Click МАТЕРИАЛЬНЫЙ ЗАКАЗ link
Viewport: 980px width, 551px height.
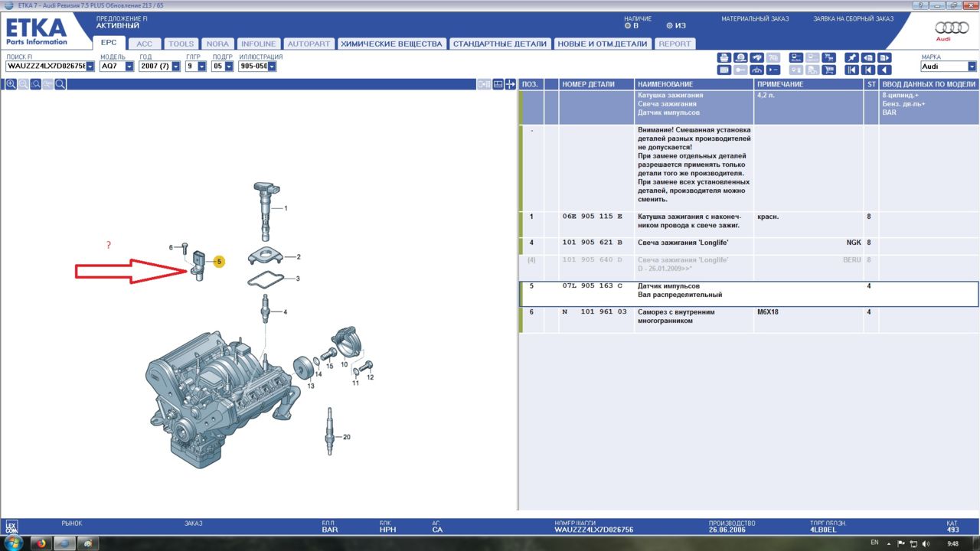753,18
